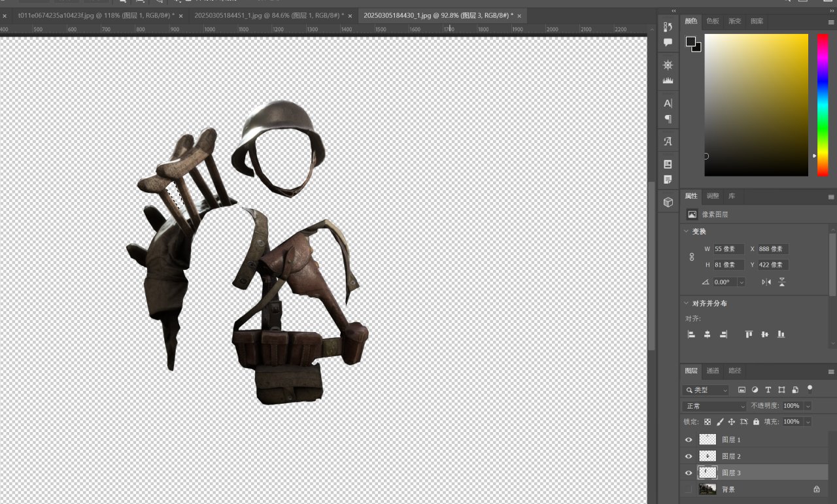Click the foreground color swatch

coord(691,42)
